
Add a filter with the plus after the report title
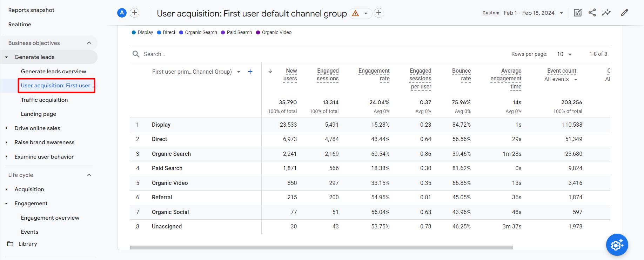[x=379, y=13]
